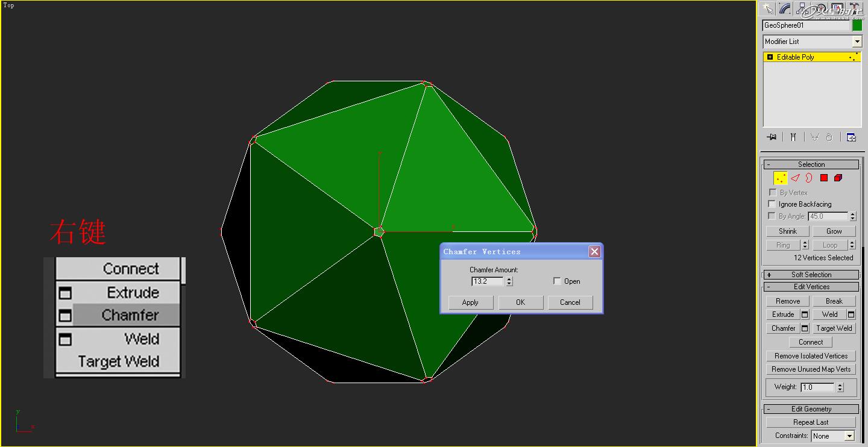The width and height of the screenshot is (868, 447).
Task: Deselect the Vertex sub-object icon
Action: (x=781, y=178)
